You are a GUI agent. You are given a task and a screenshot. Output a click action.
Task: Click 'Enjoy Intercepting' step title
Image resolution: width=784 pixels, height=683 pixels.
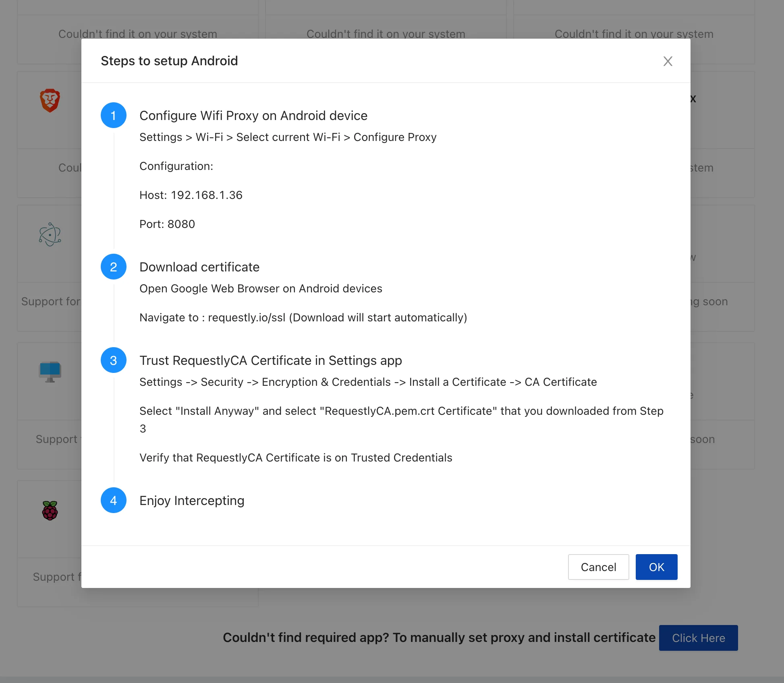(192, 501)
